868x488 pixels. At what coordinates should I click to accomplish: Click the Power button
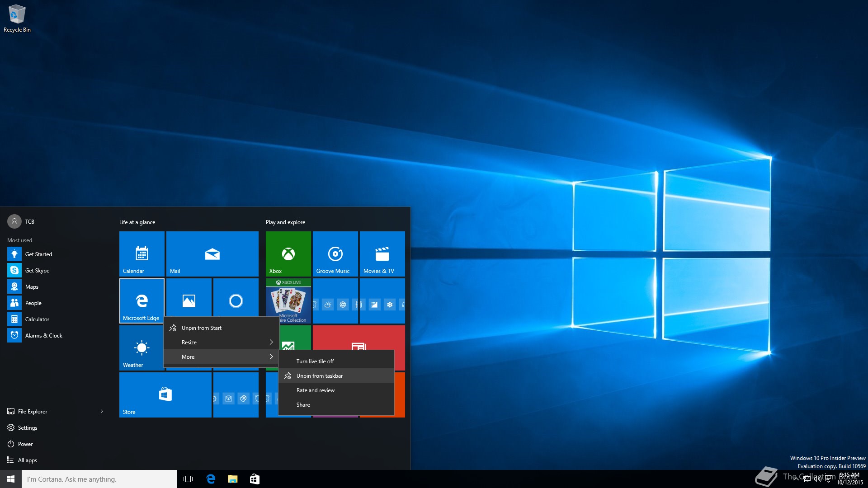coord(56,444)
